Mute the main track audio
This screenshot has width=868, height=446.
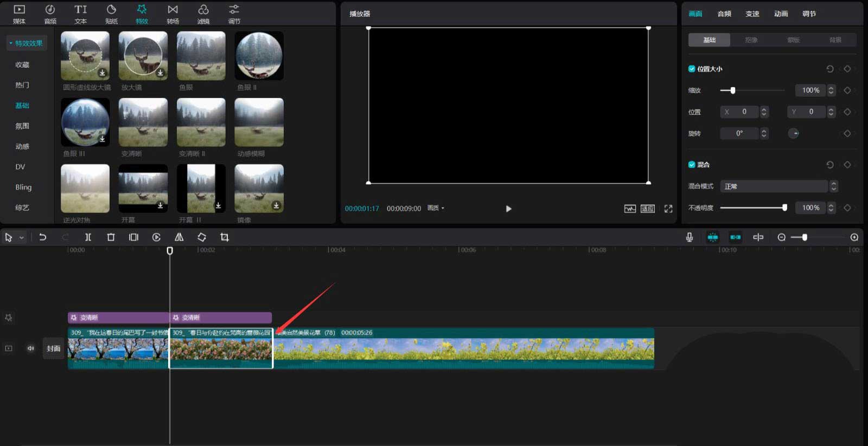coord(31,348)
